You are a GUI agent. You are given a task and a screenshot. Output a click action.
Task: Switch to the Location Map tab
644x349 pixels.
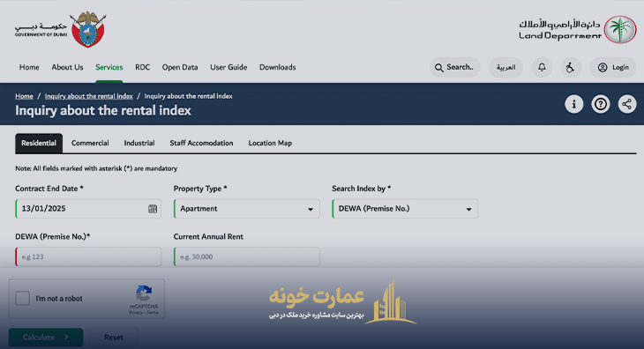point(270,143)
